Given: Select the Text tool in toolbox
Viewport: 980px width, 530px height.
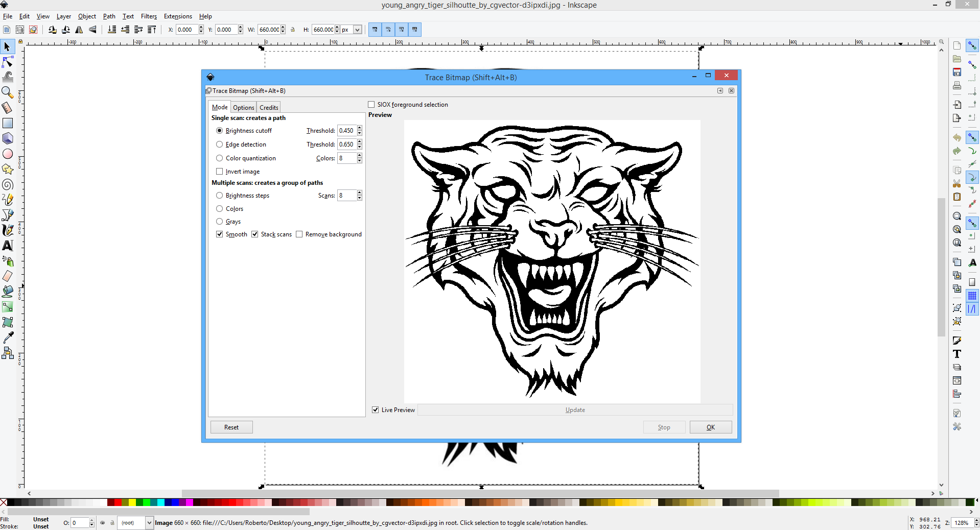Looking at the screenshot, I should pos(7,246).
